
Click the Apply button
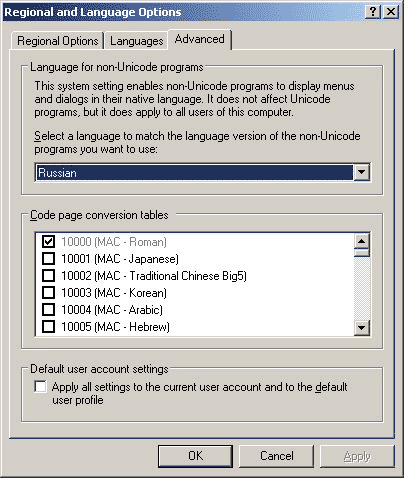click(357, 456)
